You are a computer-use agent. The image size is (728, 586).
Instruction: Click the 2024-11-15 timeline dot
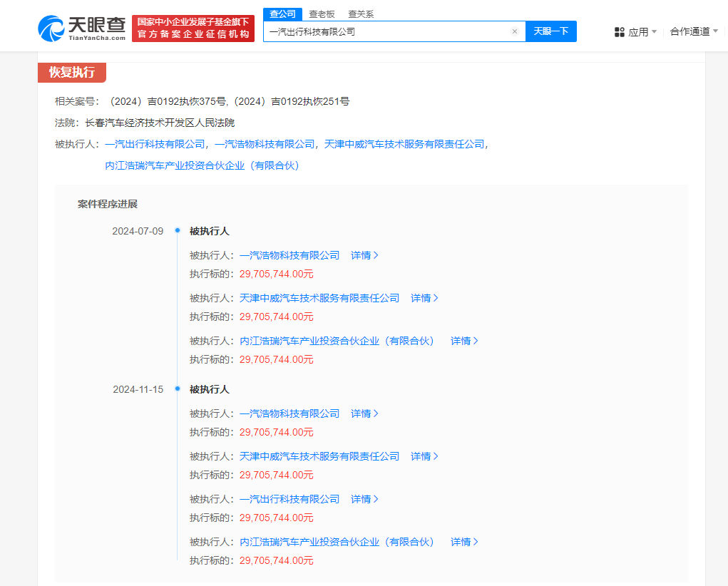(x=178, y=389)
